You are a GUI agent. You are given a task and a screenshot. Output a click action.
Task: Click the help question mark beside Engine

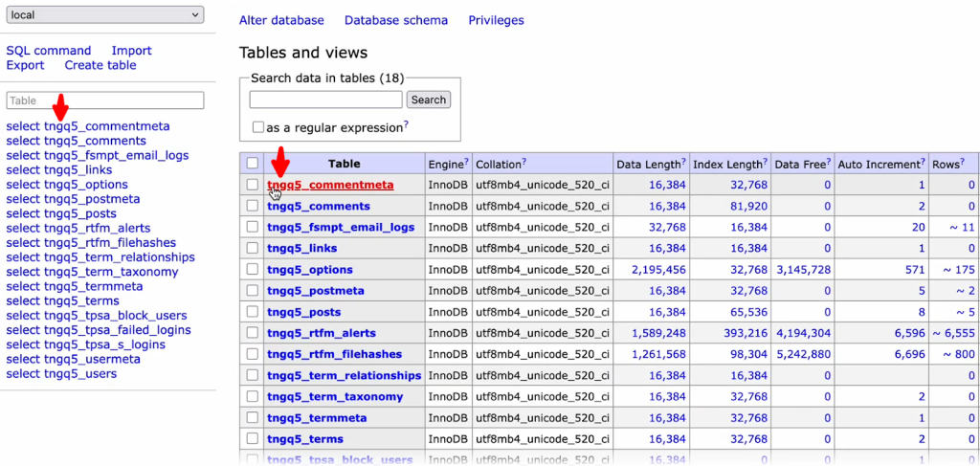point(466,160)
